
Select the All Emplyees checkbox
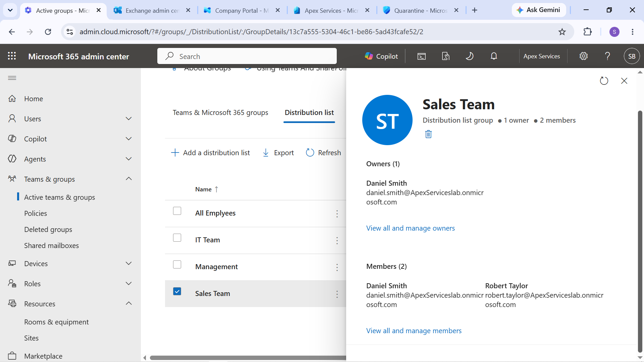click(177, 211)
